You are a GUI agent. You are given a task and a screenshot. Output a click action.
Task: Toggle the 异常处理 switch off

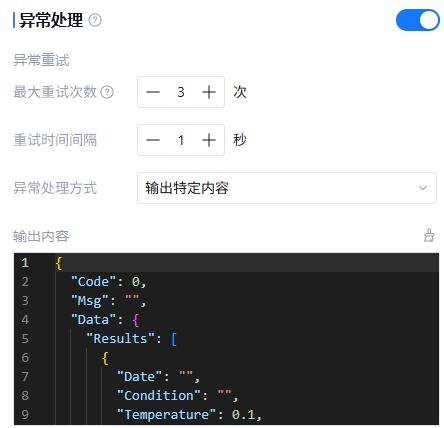click(418, 20)
